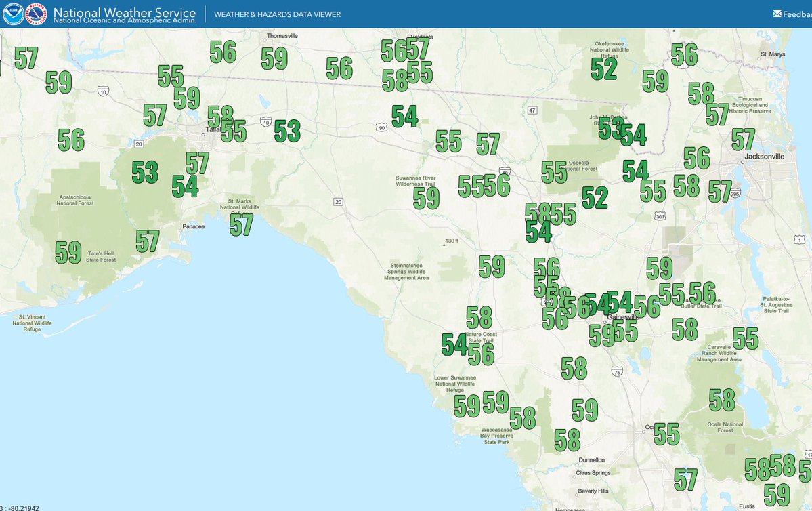This screenshot has width=812, height=511.
Task: Select the 58 reading in Ocala National Forest
Action: coord(722,400)
